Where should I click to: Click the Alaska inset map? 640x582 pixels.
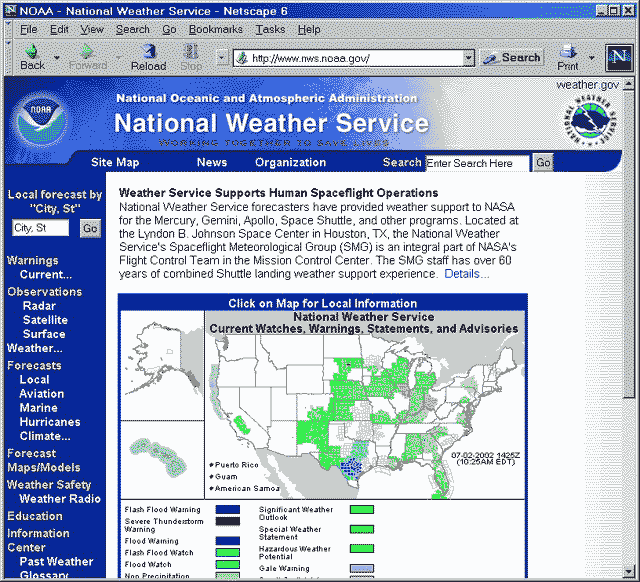(x=162, y=366)
